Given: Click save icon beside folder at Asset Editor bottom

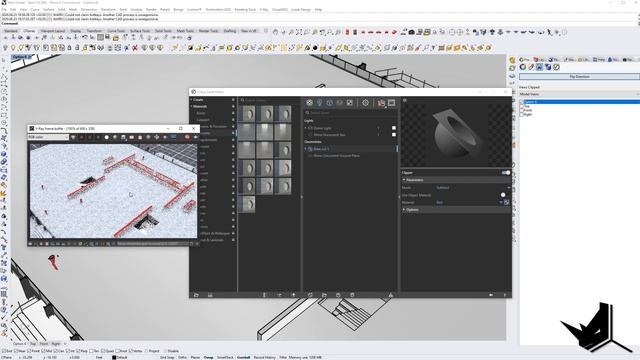Looking at the screenshot, I should pyautogui.click(x=210, y=295).
